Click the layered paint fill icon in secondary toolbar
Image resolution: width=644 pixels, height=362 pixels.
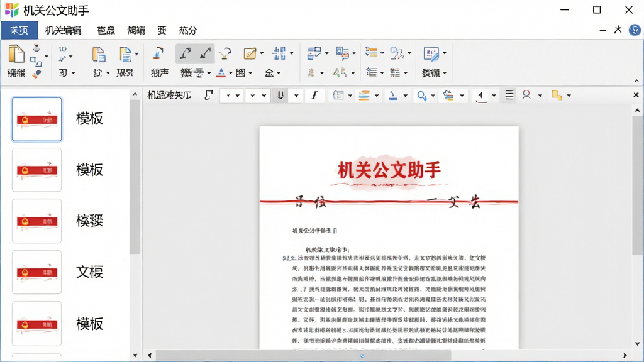pos(448,96)
